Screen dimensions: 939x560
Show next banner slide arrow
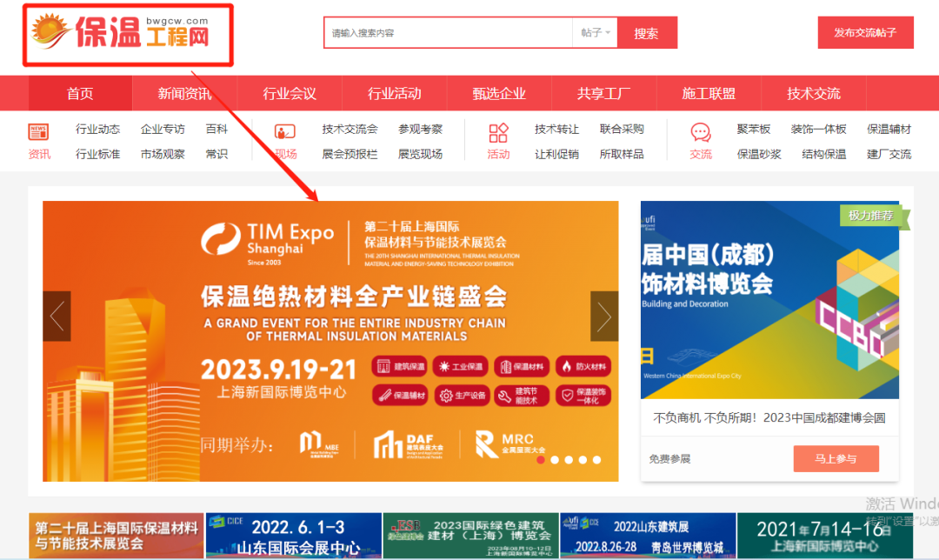click(x=604, y=317)
